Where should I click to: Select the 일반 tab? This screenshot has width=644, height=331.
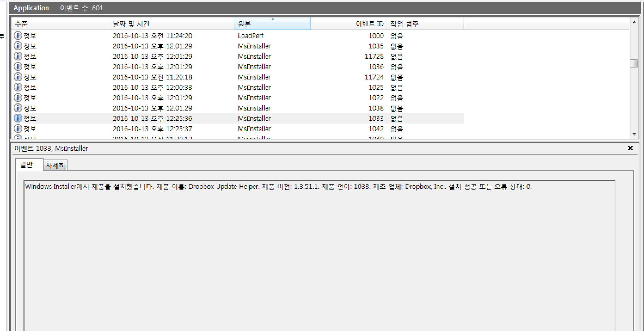point(26,165)
